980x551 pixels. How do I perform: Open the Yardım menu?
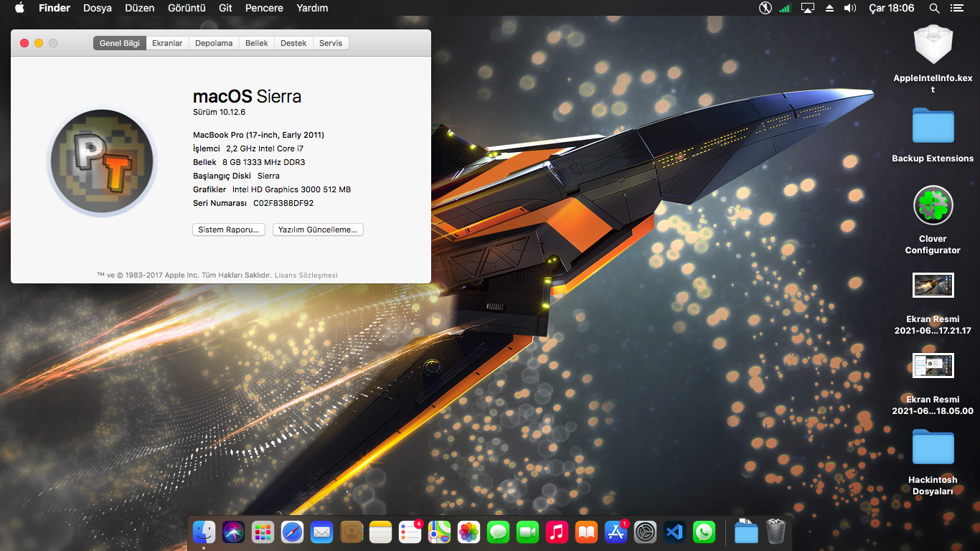pyautogui.click(x=312, y=8)
